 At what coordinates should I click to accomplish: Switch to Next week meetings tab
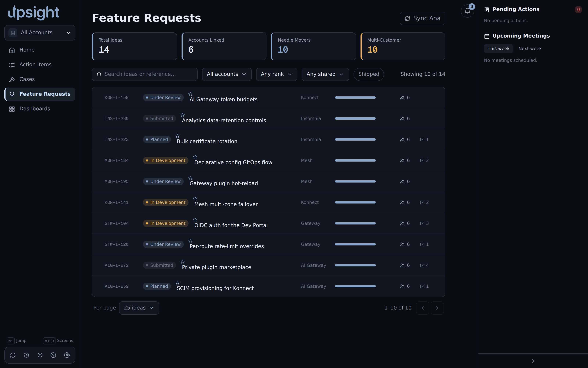530,48
